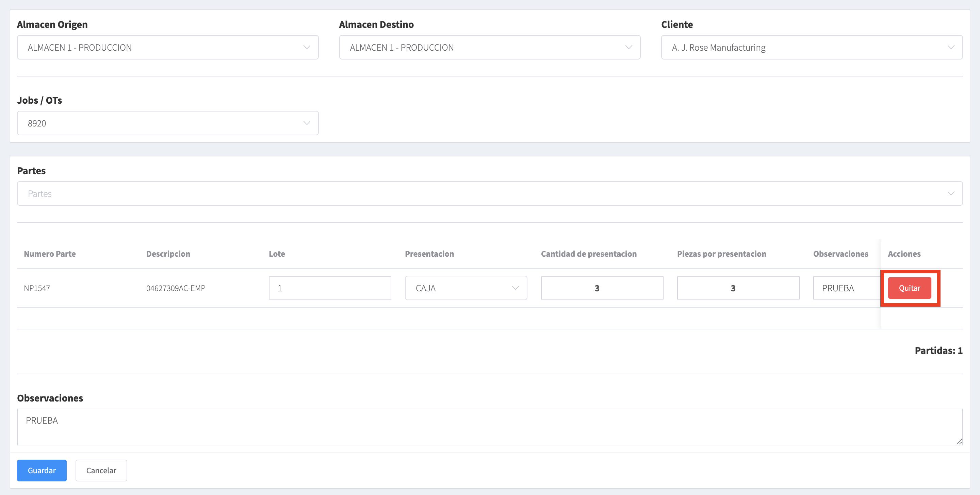
Task: Open the Cliente dropdown
Action: (811, 48)
